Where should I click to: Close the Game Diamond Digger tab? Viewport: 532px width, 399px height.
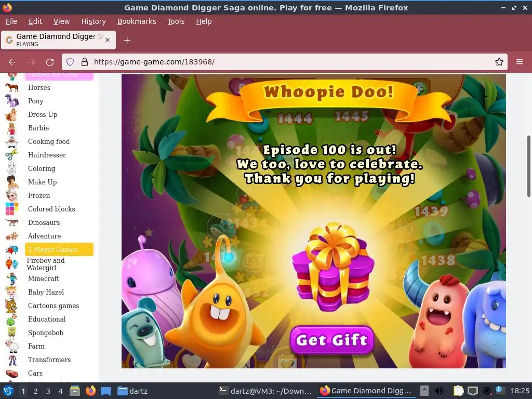coord(108,40)
